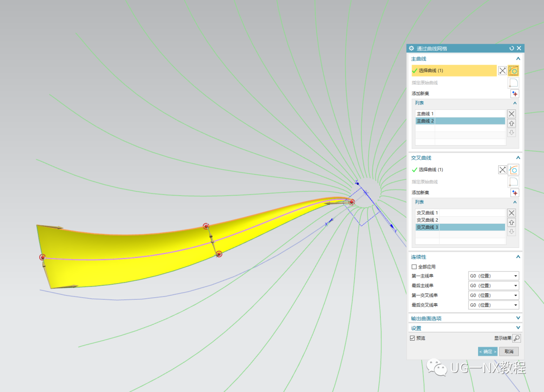
Task: Click reverse direction icon in the 交叉曲线 section
Action: tap(502, 170)
